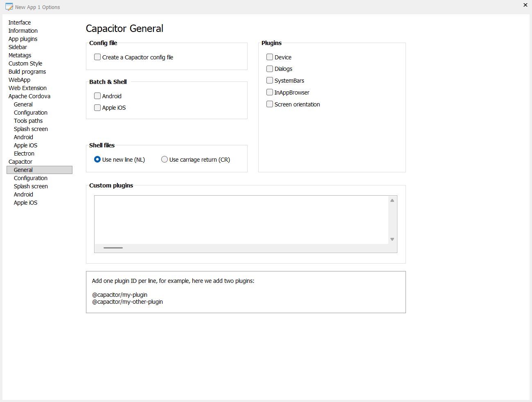Close the New App 1 Options window

coord(525,5)
